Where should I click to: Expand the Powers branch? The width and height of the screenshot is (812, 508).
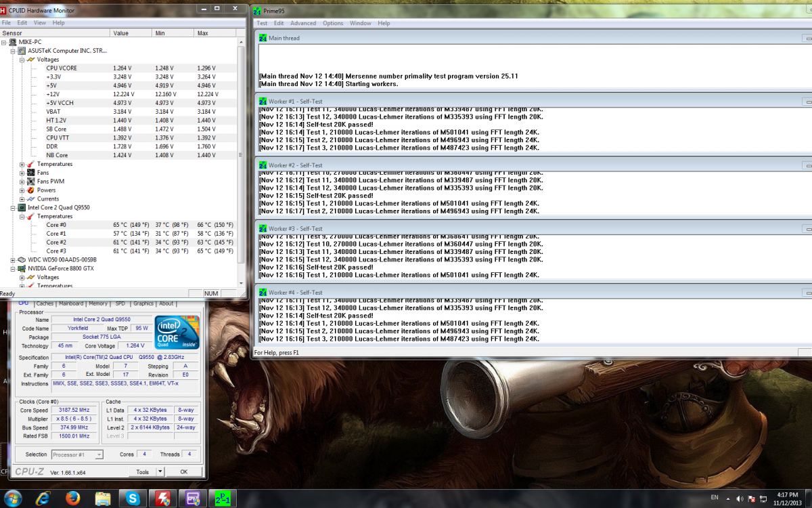[22, 190]
